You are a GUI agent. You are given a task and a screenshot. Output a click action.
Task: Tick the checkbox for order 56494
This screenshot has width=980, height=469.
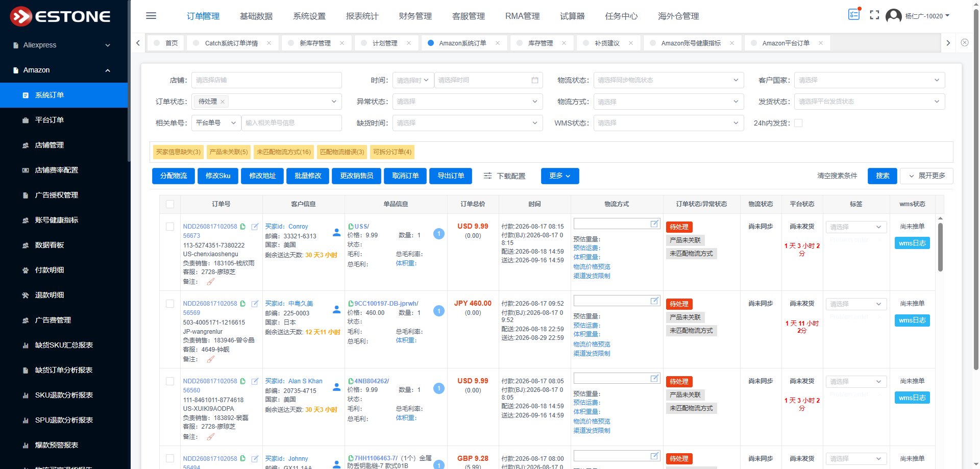(170, 458)
